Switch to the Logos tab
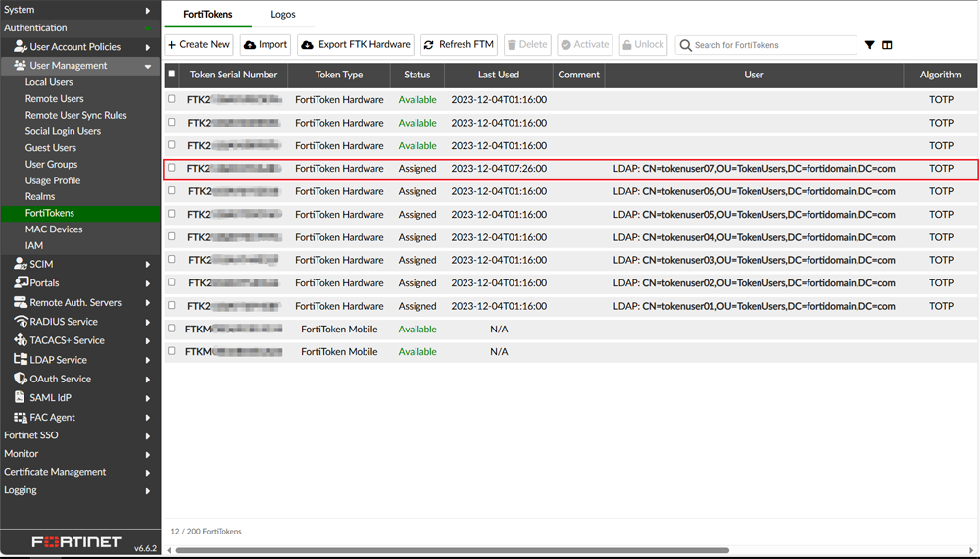 coord(283,15)
